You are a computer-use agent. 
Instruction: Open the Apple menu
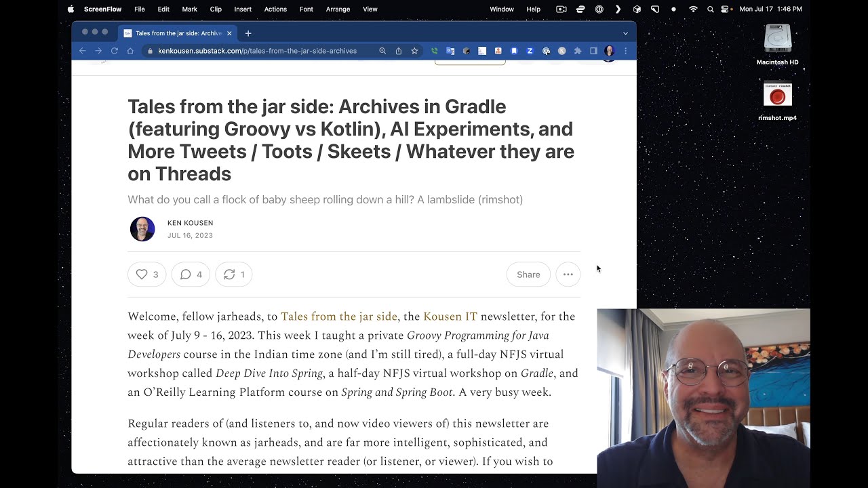point(71,9)
